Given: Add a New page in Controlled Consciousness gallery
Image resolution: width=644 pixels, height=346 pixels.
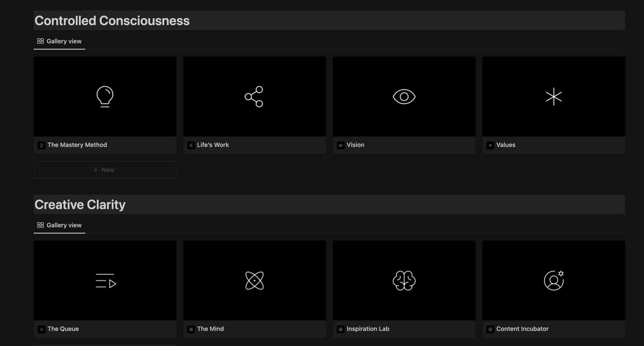Looking at the screenshot, I should tap(105, 170).
